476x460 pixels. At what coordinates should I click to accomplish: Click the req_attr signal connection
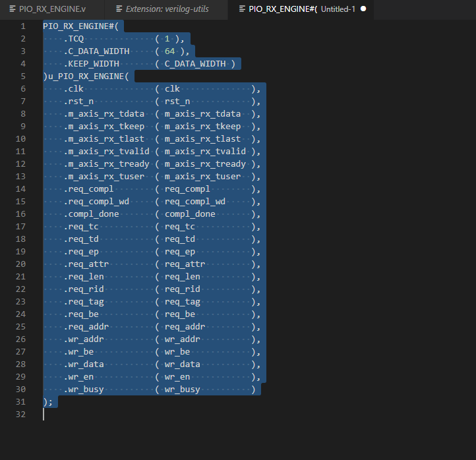click(185, 264)
